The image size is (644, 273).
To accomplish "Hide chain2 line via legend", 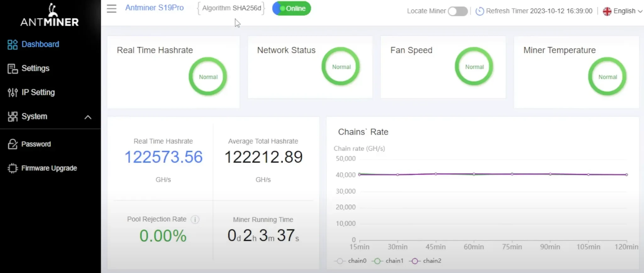I will [425, 261].
